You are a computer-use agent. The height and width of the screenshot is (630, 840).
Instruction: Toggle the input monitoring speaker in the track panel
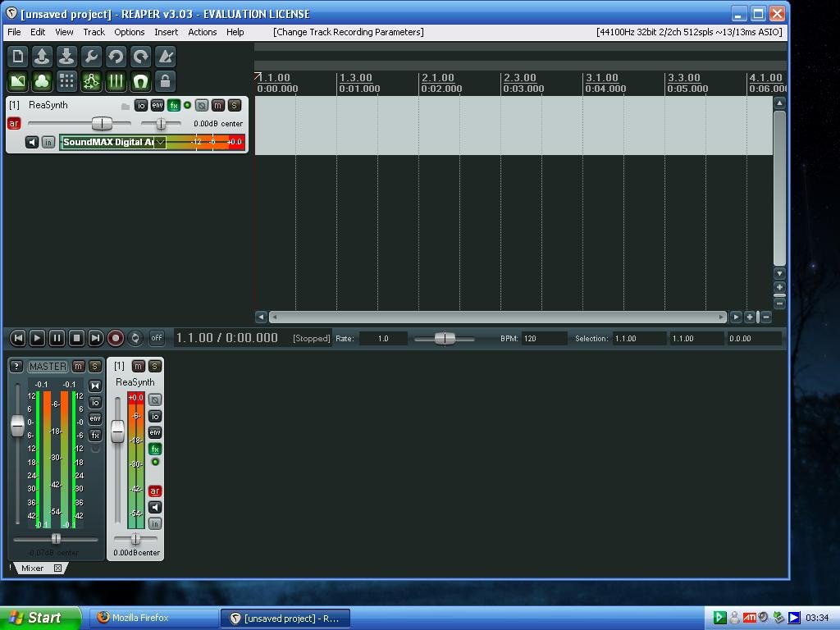point(32,142)
